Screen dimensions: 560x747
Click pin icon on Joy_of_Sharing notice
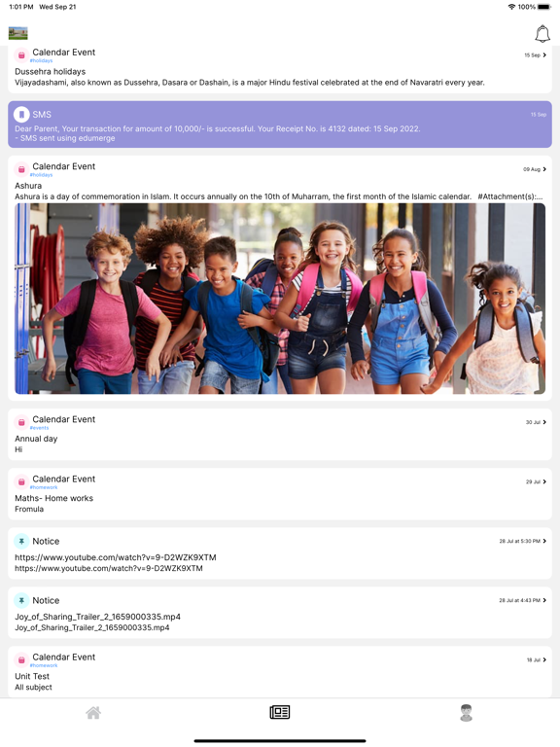click(x=21, y=600)
